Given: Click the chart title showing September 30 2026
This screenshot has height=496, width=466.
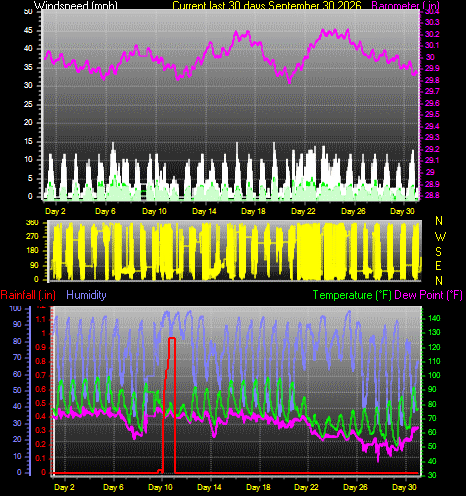Looking at the screenshot, I should coord(267,5).
